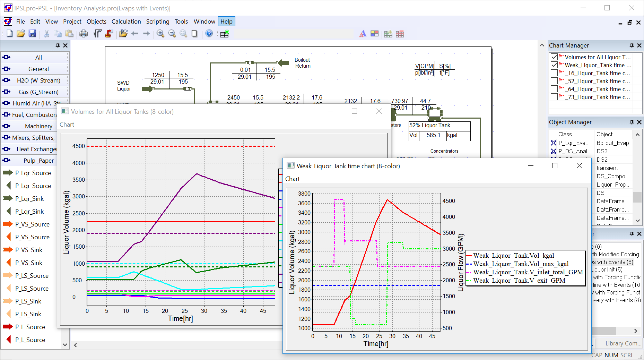
Task: Open the Scripting menu
Action: coord(157,22)
